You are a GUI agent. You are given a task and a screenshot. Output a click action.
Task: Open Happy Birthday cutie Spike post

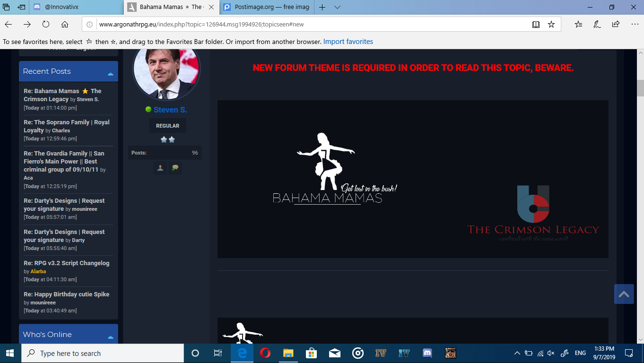point(67,294)
